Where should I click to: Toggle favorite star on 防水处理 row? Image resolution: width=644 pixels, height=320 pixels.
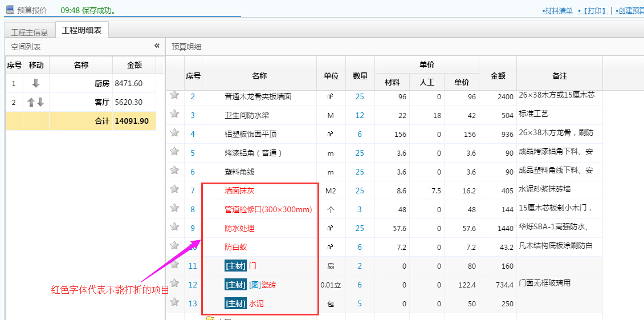tap(174, 227)
